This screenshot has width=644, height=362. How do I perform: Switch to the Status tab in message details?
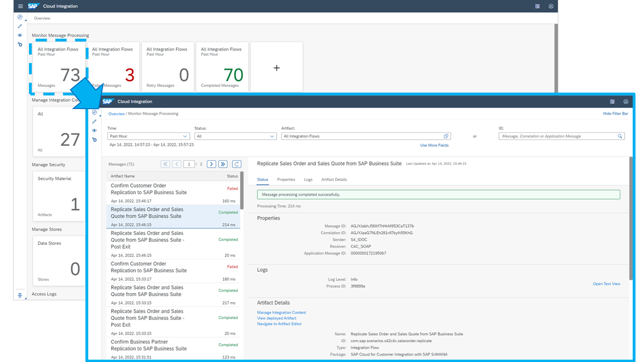(262, 179)
